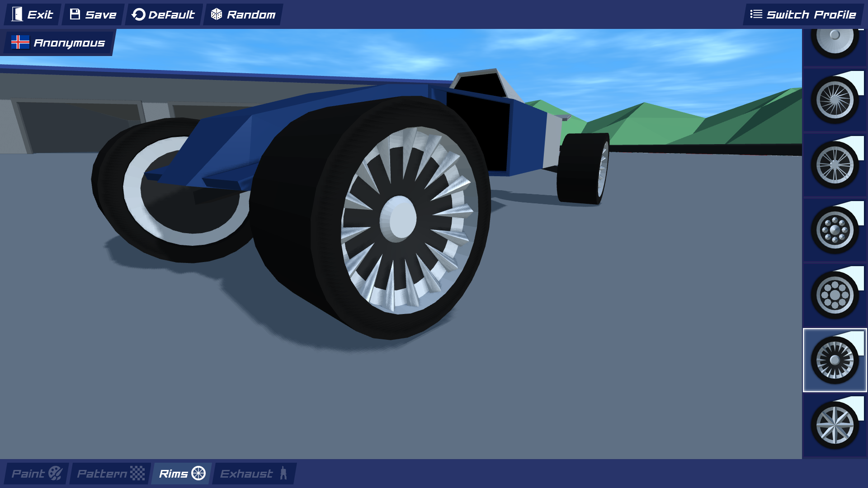The width and height of the screenshot is (868, 488).
Task: Select the rim with large round holes
Action: coord(835,296)
